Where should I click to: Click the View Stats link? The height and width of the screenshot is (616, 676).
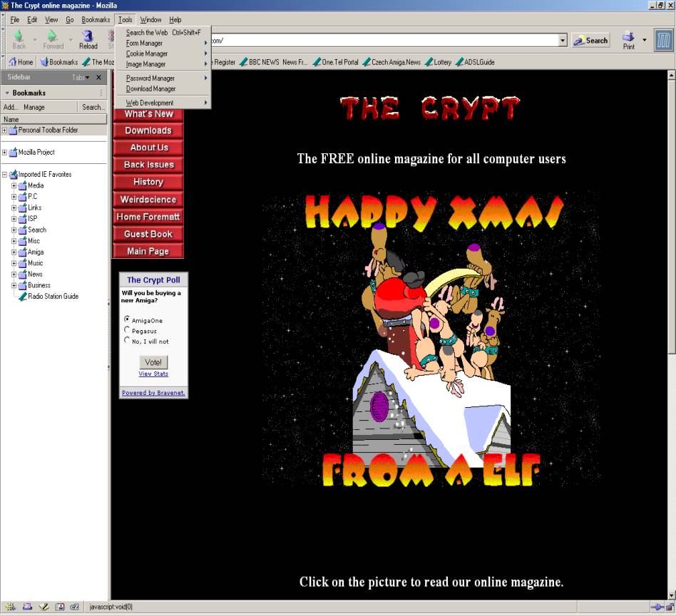click(153, 374)
